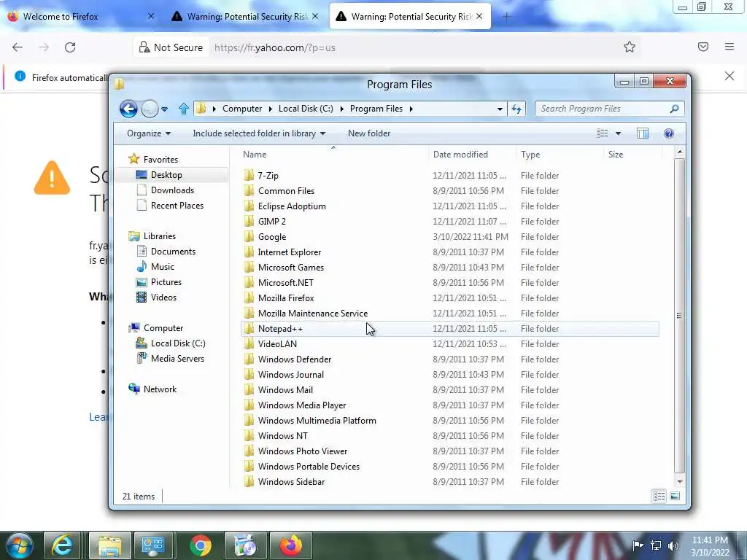
Task: Click the file list vertical scrollbar
Action: [x=680, y=316]
